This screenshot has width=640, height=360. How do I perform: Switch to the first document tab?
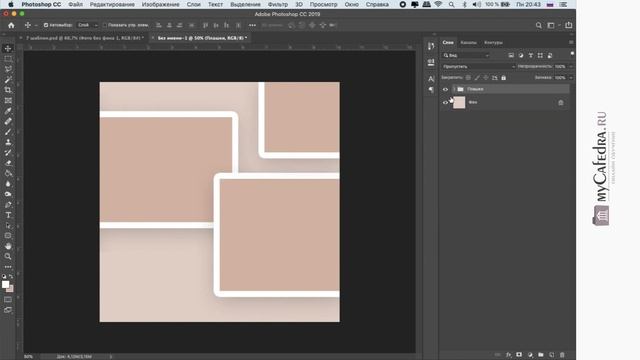click(85, 38)
